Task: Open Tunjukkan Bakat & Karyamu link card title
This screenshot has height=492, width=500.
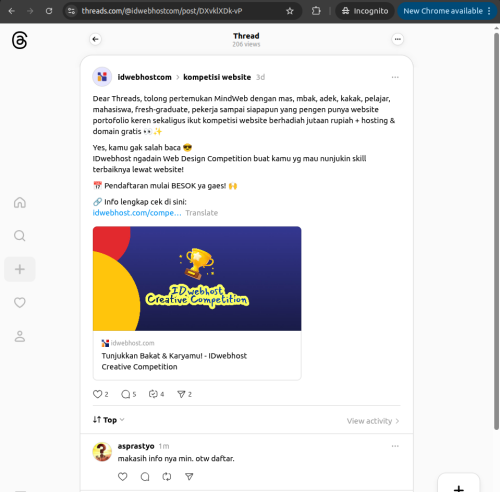Action: point(174,361)
